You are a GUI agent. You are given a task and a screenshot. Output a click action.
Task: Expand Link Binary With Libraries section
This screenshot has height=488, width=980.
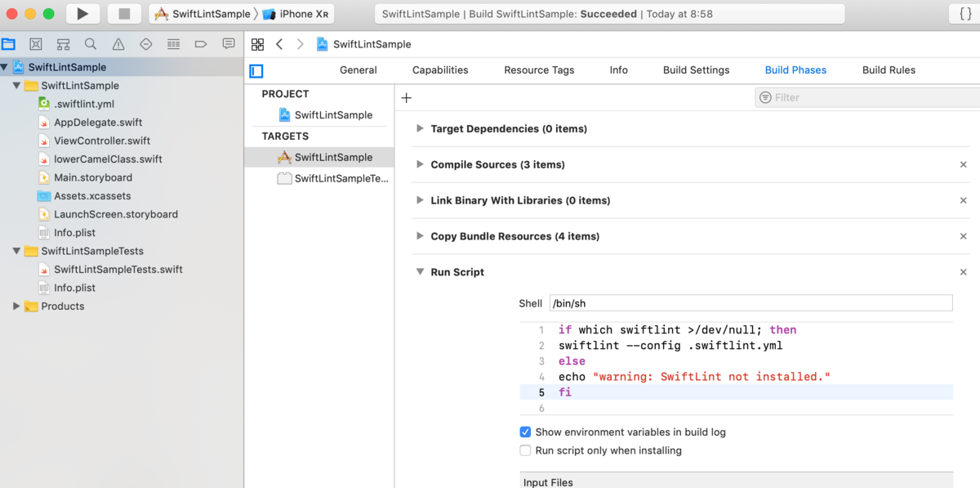click(x=420, y=200)
